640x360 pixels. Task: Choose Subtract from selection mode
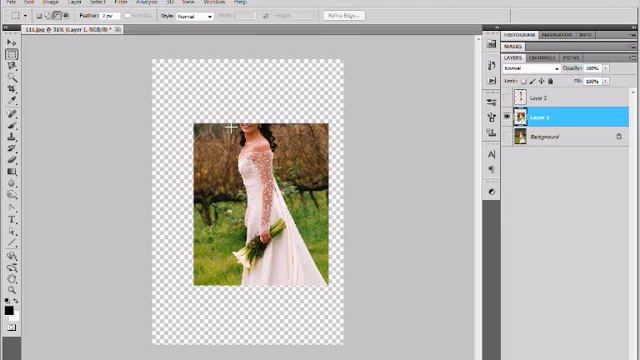click(57, 16)
